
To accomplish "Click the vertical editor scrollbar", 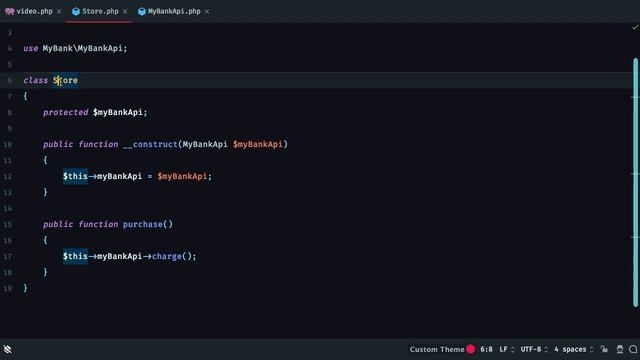I will point(636,182).
